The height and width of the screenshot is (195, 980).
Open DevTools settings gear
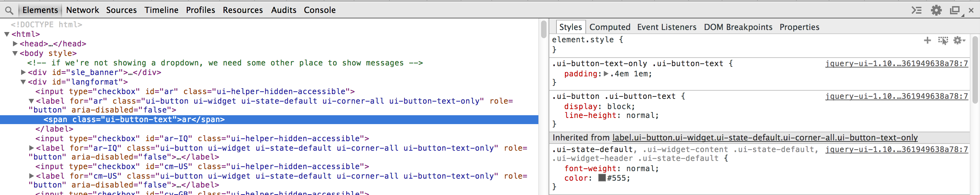tap(936, 10)
